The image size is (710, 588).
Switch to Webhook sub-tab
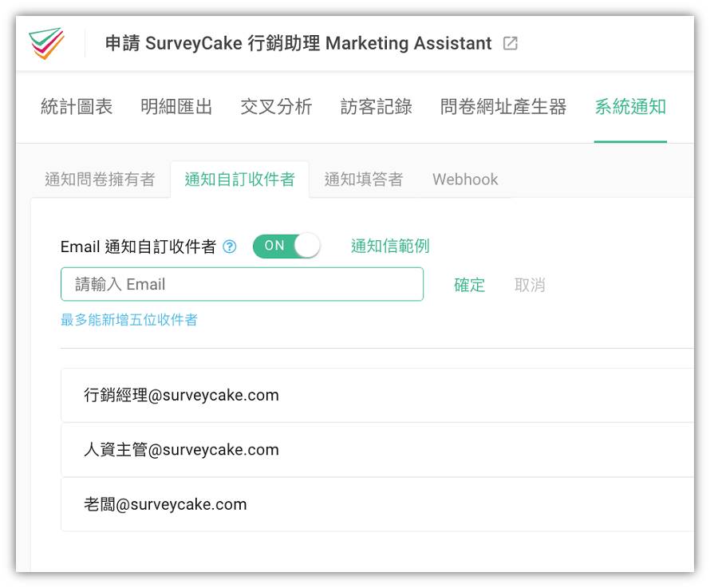point(465,180)
